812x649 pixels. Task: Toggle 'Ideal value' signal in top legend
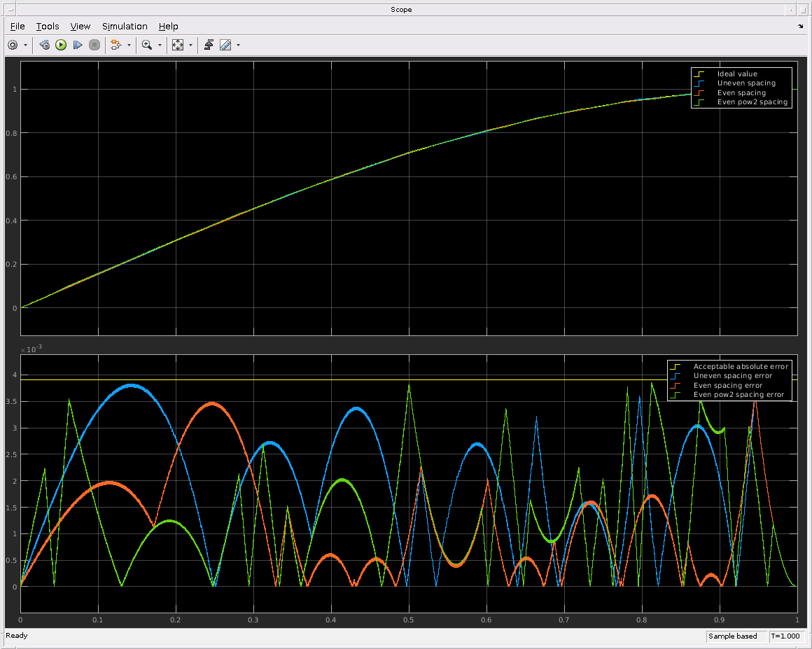tap(737, 74)
